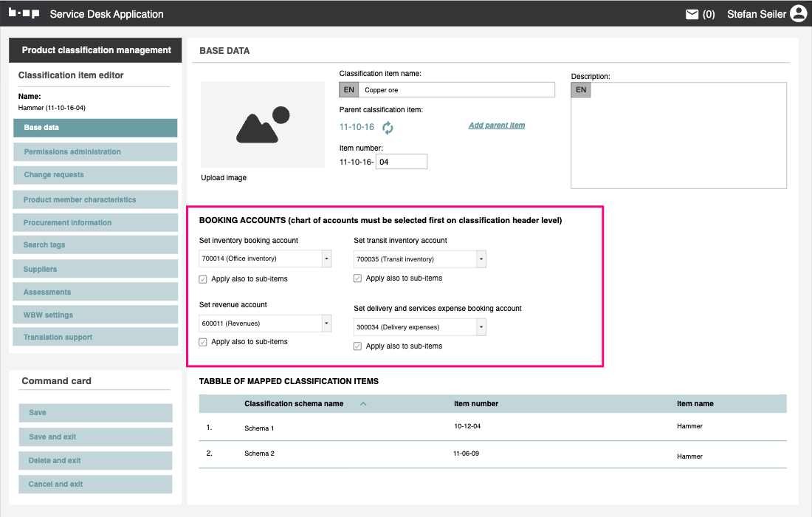The width and height of the screenshot is (812, 517).
Task: Click the Add parent item link
Action: click(497, 126)
